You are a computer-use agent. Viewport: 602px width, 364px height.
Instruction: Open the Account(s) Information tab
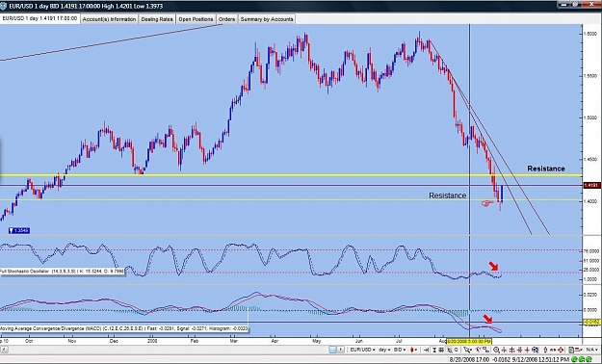point(109,19)
